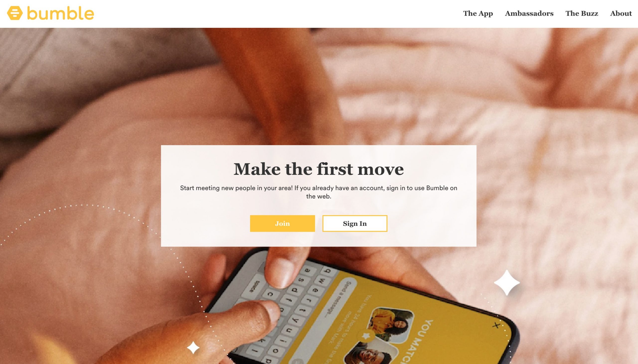
Task: Expand the sign-in options dropdown
Action: click(x=355, y=224)
